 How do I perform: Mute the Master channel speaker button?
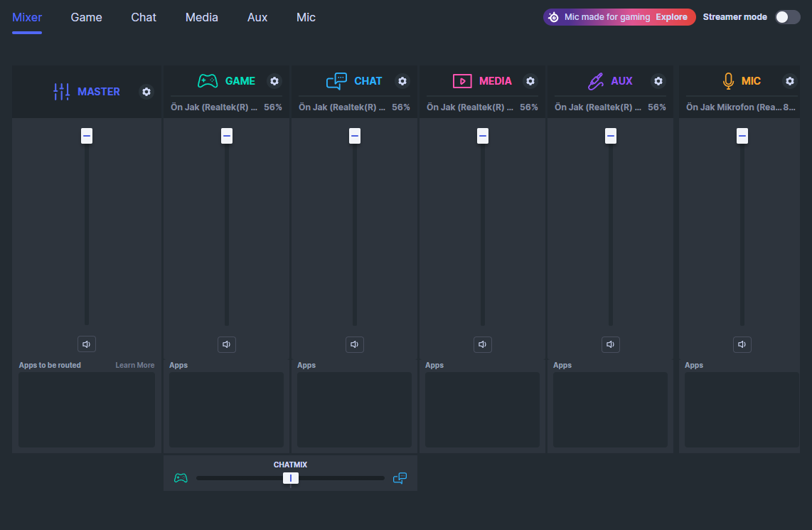point(87,344)
